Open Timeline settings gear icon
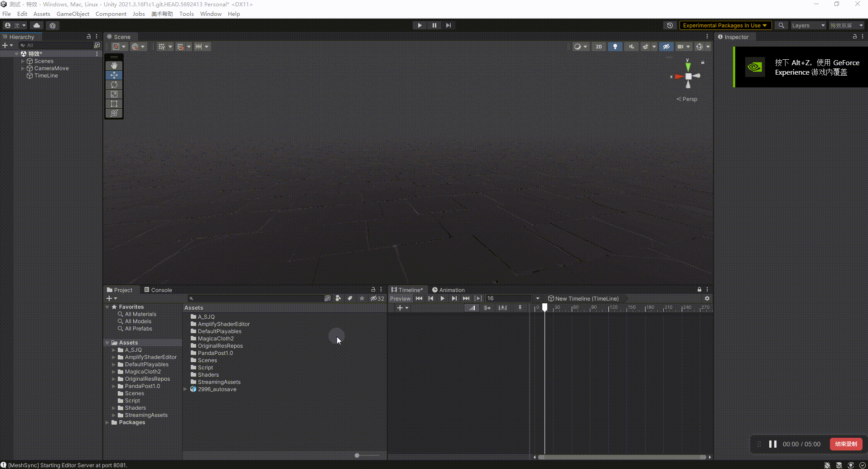868x469 pixels. 707,298
